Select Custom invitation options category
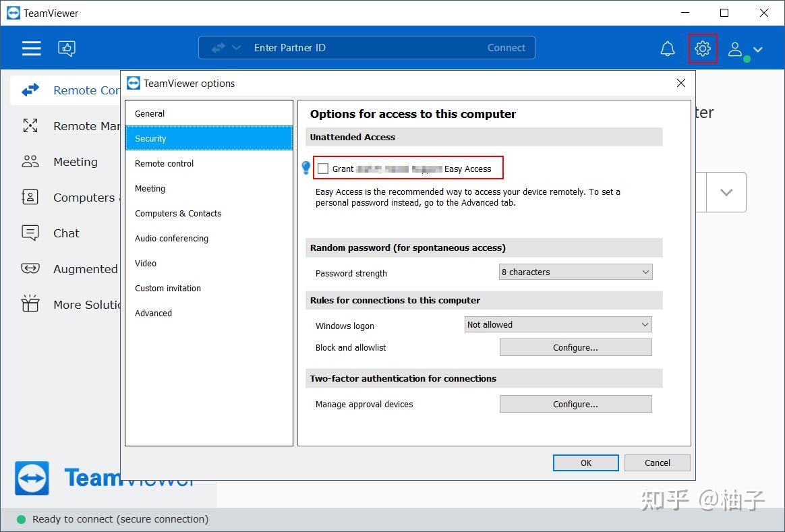The image size is (785, 532). (209, 289)
